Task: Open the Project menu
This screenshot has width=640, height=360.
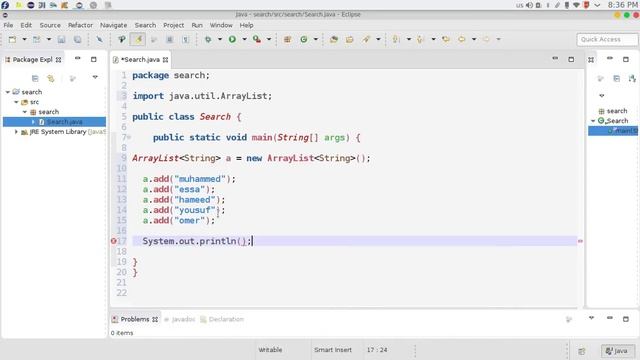Action: [x=173, y=25]
